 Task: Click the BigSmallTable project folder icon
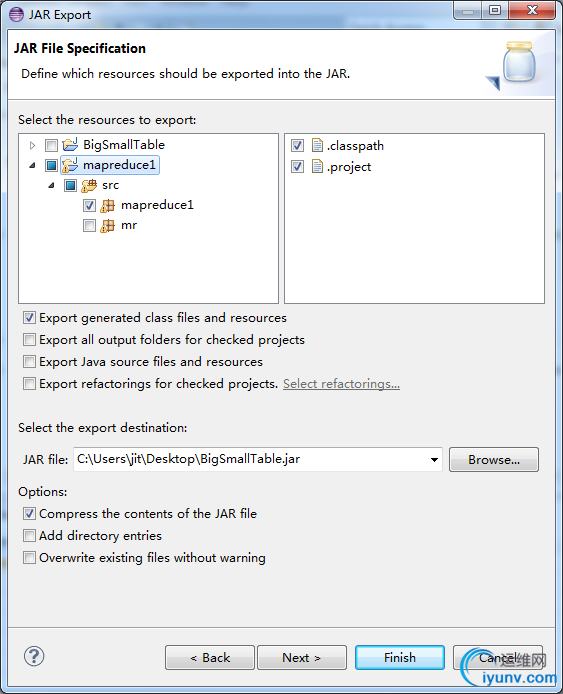pos(70,145)
